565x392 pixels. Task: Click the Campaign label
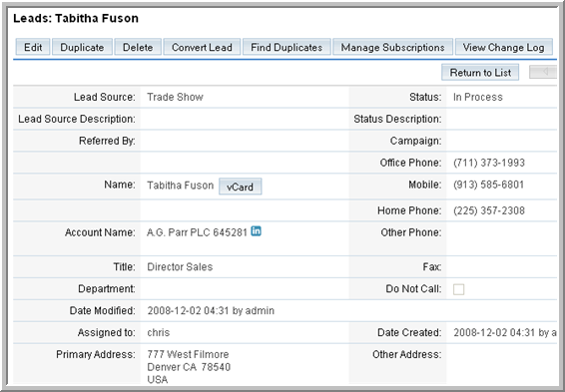tap(416, 141)
